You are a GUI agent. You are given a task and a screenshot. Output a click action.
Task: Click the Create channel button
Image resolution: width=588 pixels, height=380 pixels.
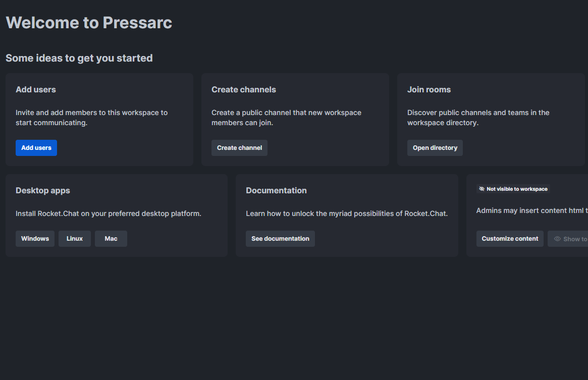[239, 148]
